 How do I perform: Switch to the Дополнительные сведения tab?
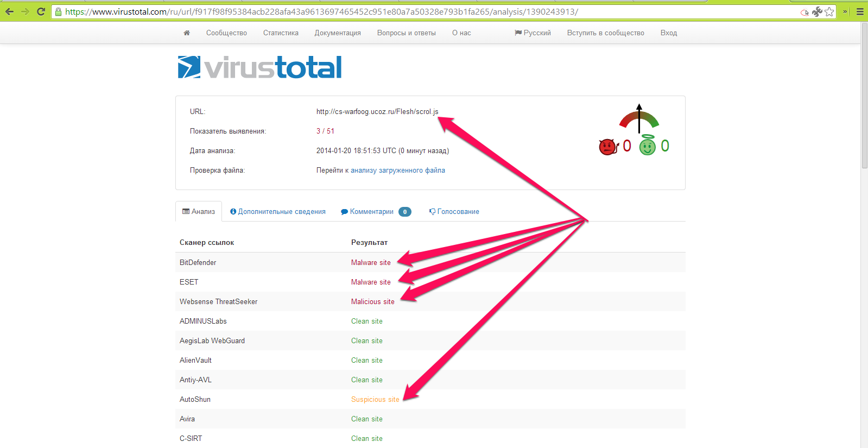point(277,212)
